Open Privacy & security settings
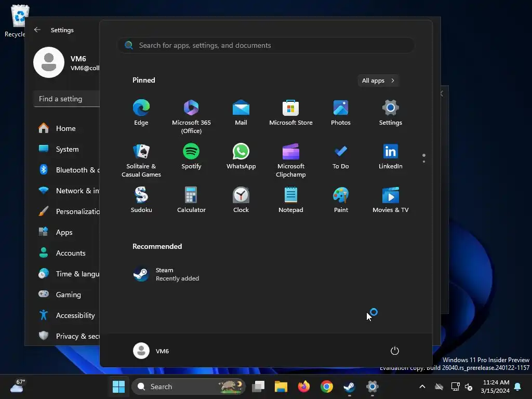This screenshot has height=399, width=532. (68, 336)
